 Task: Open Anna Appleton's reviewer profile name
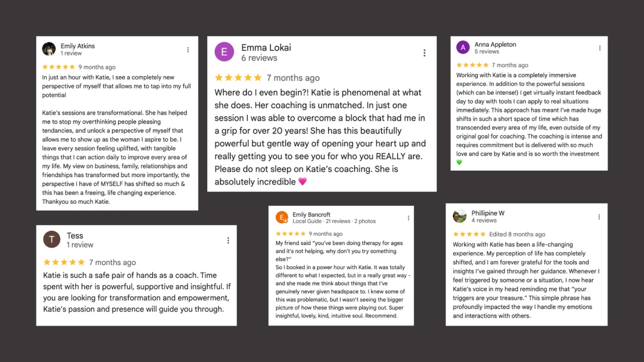pos(495,45)
